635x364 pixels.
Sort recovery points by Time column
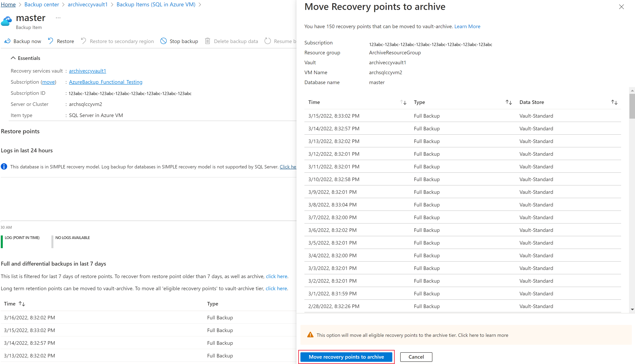point(402,102)
